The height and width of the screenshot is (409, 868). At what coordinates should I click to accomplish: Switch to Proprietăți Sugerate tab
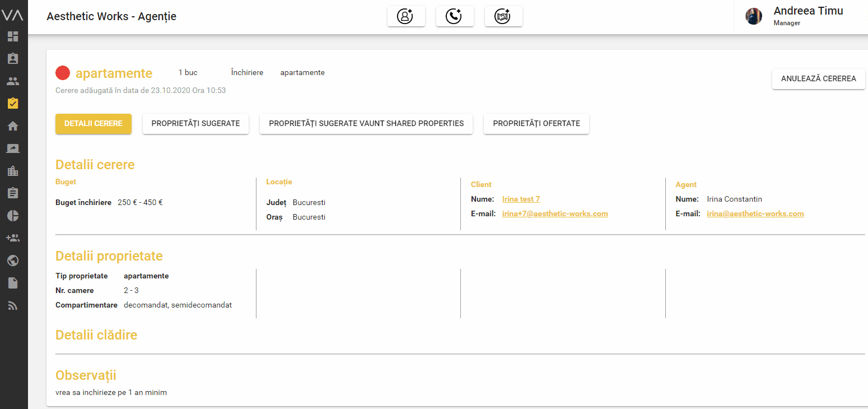pos(195,124)
